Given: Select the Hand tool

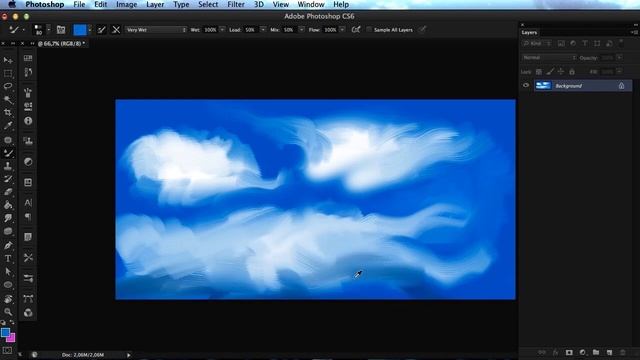Looking at the screenshot, I should (x=8, y=299).
